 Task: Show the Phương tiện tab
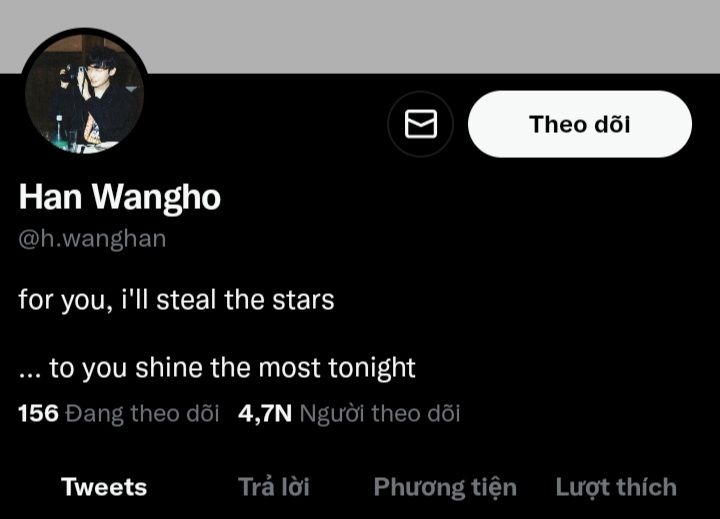pyautogui.click(x=445, y=488)
